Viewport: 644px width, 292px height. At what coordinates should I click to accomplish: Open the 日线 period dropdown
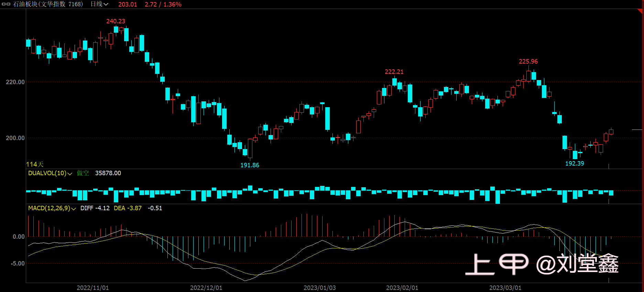pyautogui.click(x=99, y=4)
